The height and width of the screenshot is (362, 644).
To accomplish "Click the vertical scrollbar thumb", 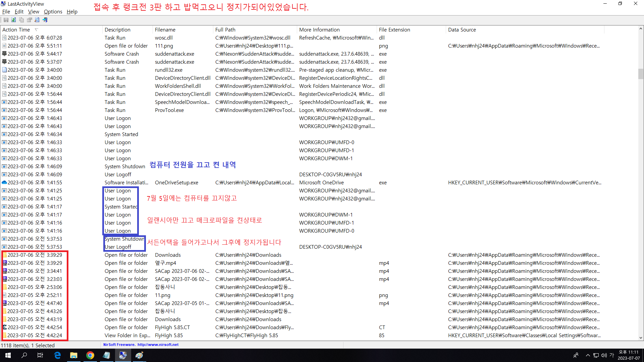I will pos(641,74).
